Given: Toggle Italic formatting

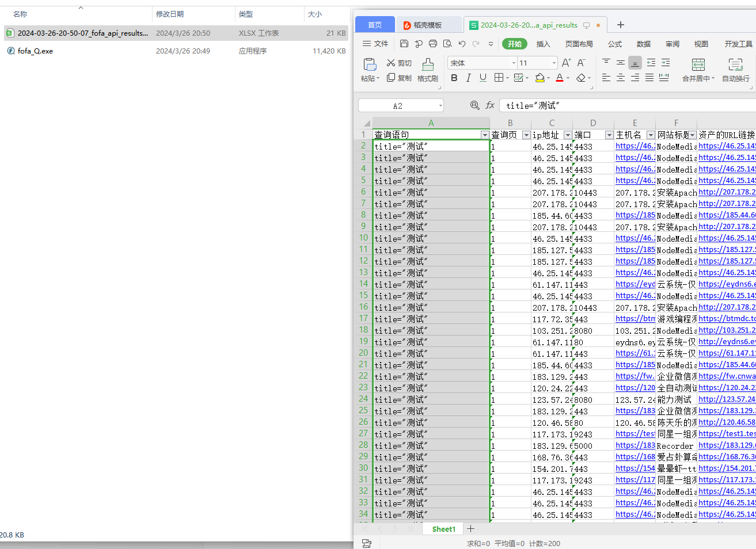Looking at the screenshot, I should tap(469, 78).
